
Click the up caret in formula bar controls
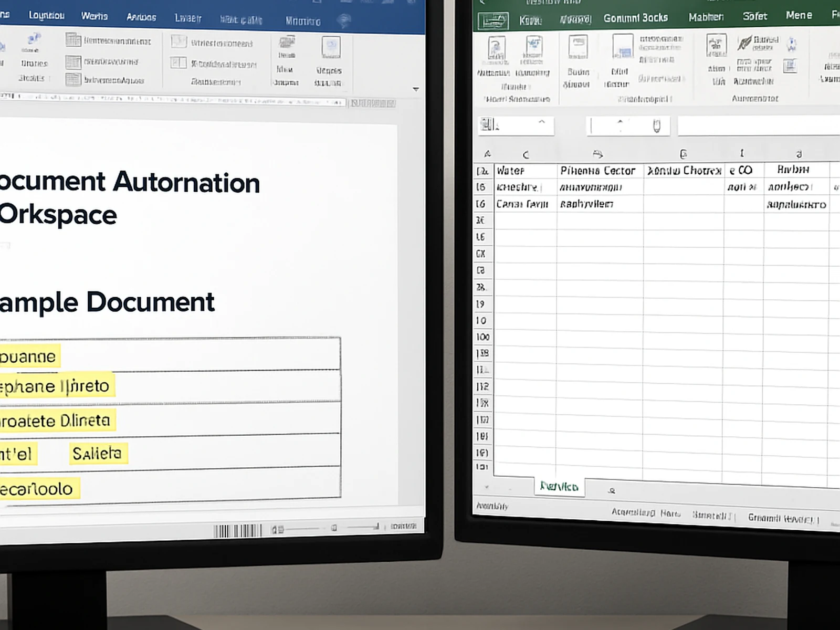tap(620, 122)
